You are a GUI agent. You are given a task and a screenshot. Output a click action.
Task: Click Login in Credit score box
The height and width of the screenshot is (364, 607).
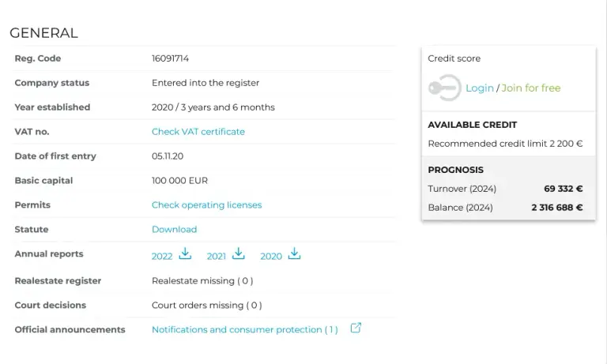point(480,88)
